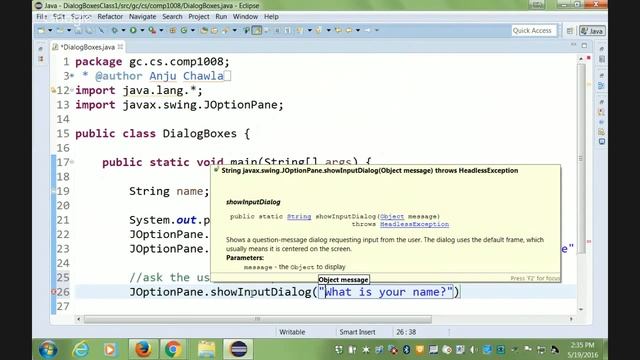This screenshot has width=640, height=360.
Task: Click the Debug bug icon
Action: pos(114,30)
